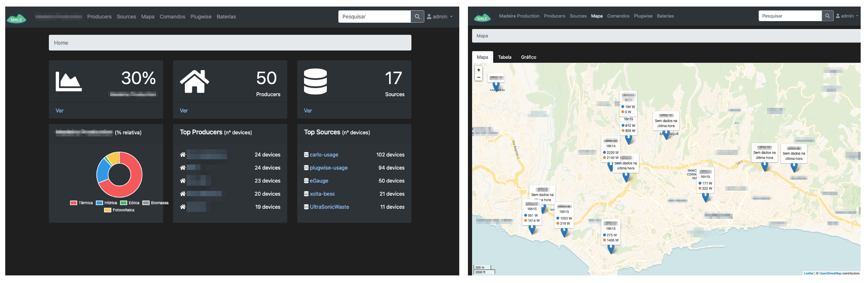Open admin user dropdown in left dashboard
The width and height of the screenshot is (868, 283).
point(440,16)
